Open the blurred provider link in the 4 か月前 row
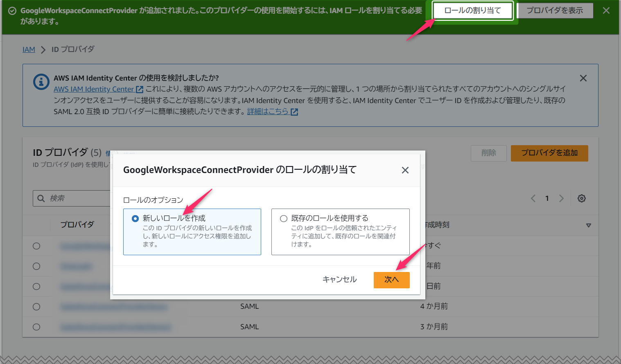621x364 pixels. [114, 307]
